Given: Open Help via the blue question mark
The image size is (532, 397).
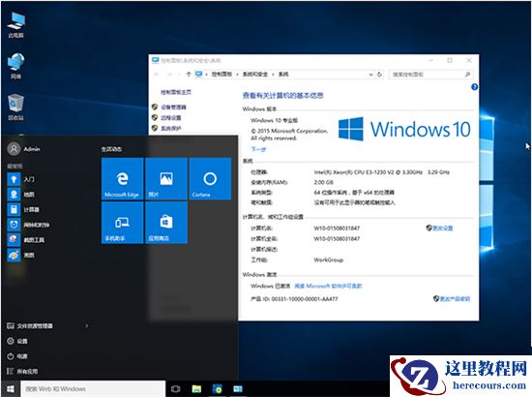Looking at the screenshot, I should tap(474, 87).
